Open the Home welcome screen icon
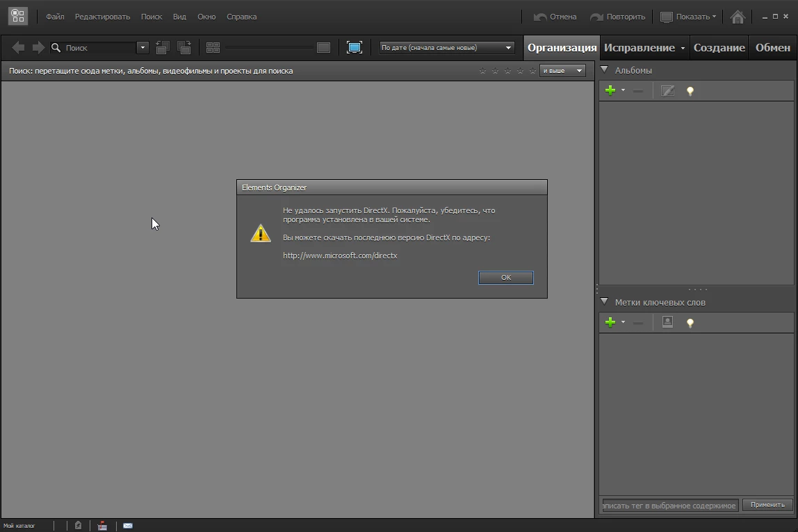798x532 pixels. (738, 17)
